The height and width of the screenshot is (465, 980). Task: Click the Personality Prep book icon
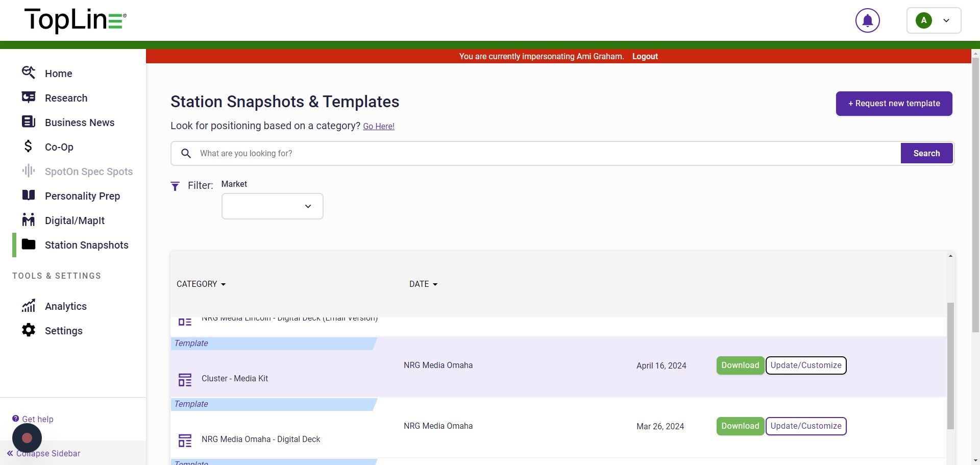(29, 195)
